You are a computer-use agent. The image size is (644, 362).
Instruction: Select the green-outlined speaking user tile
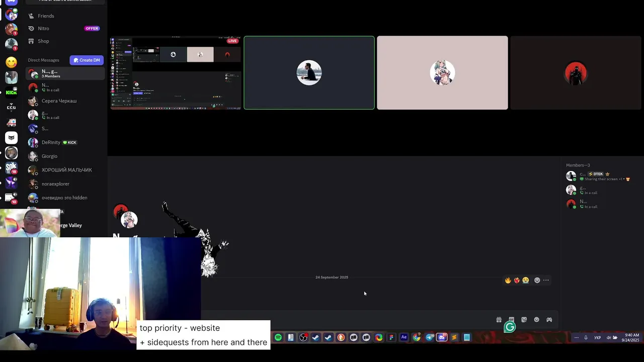click(309, 72)
